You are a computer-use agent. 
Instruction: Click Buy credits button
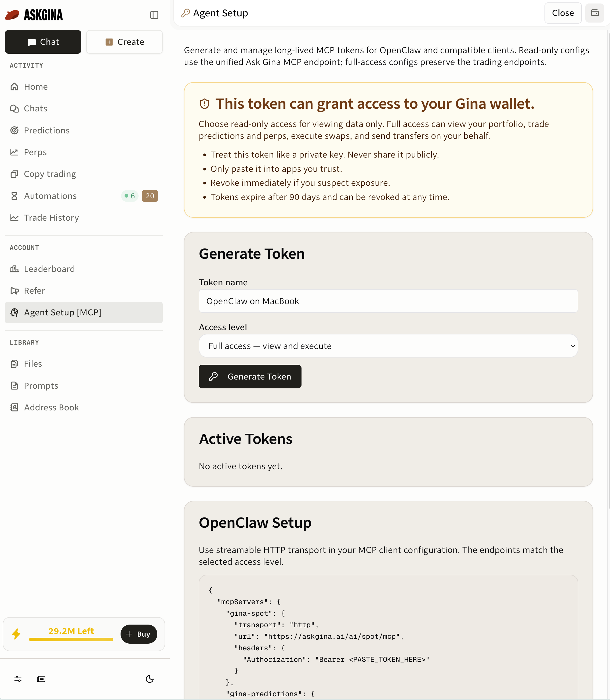tap(139, 634)
